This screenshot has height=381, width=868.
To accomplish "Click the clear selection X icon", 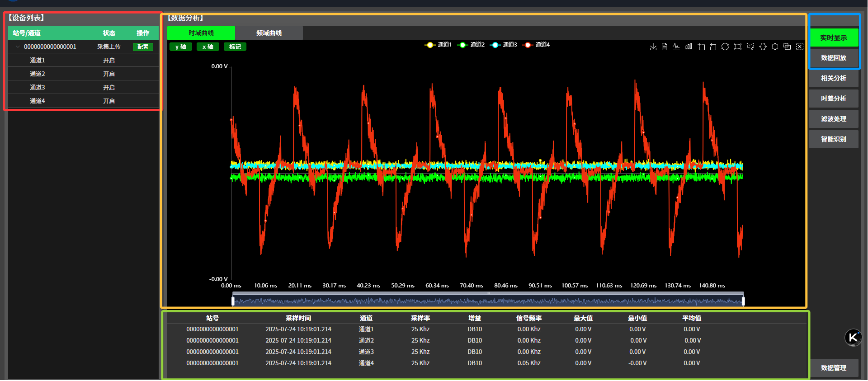I will (800, 47).
